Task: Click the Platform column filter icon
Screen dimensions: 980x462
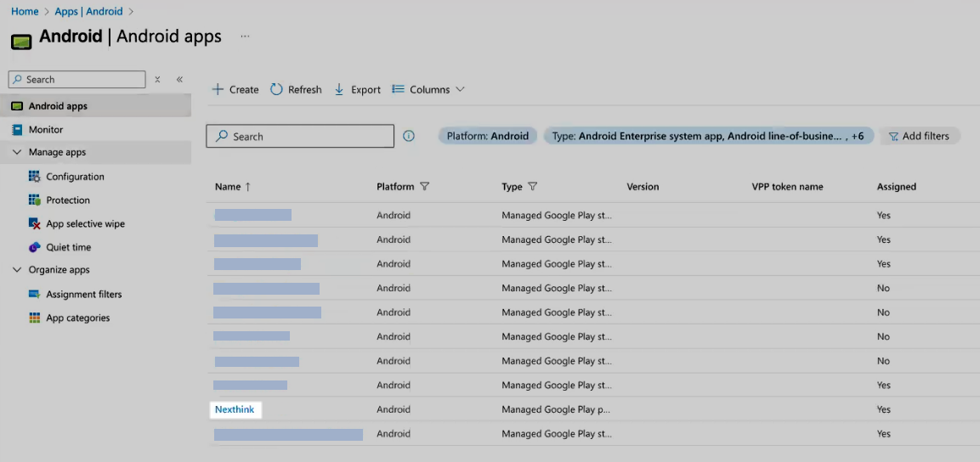Action: pyautogui.click(x=425, y=186)
